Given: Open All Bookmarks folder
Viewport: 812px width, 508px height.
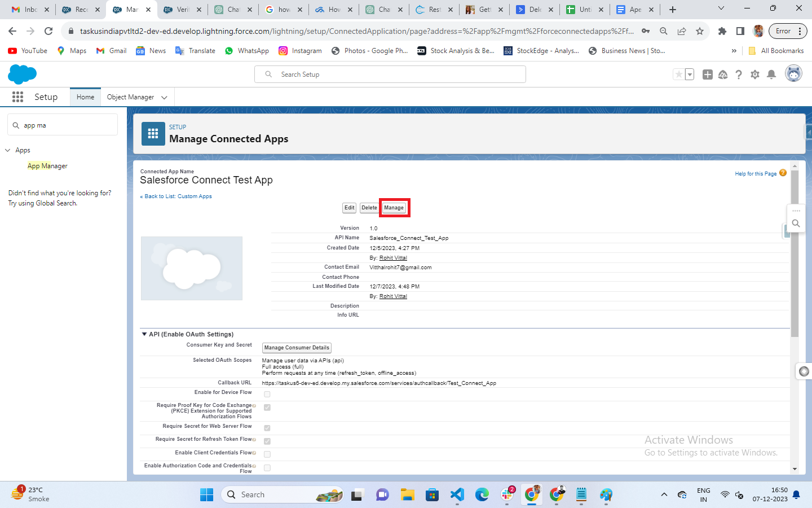Looking at the screenshot, I should pos(776,51).
